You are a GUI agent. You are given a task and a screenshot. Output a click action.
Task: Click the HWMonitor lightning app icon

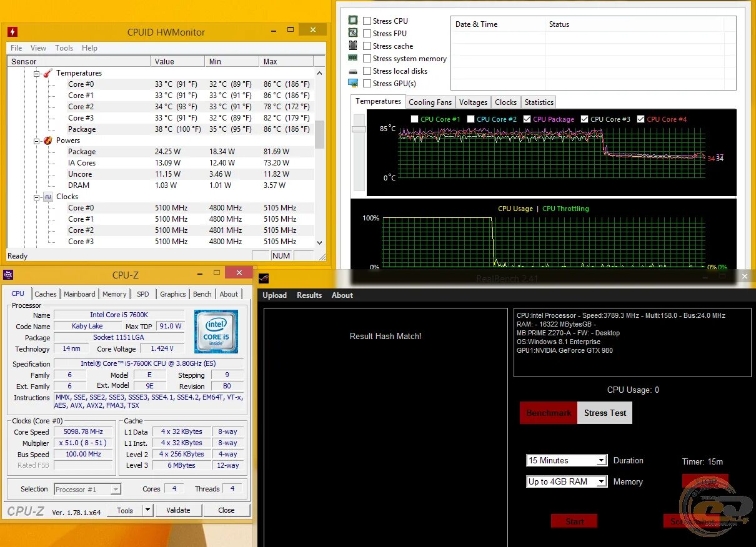(x=12, y=32)
